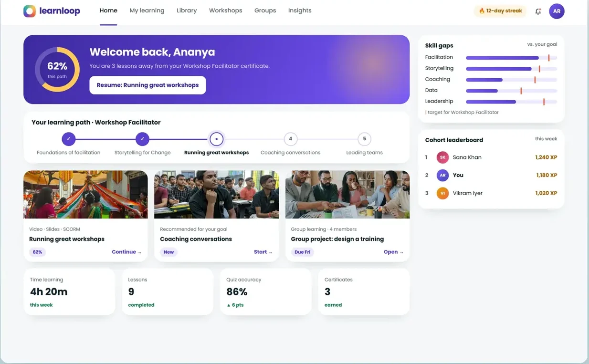
Task: Switch to the Workshops tab
Action: [x=225, y=10]
